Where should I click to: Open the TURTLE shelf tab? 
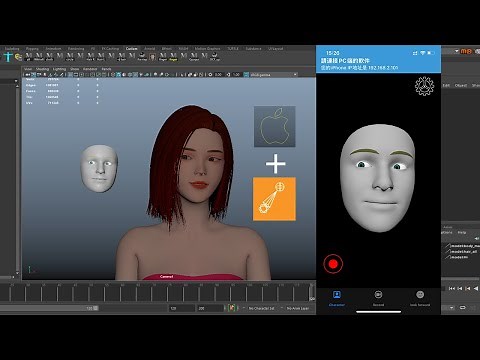(233, 49)
